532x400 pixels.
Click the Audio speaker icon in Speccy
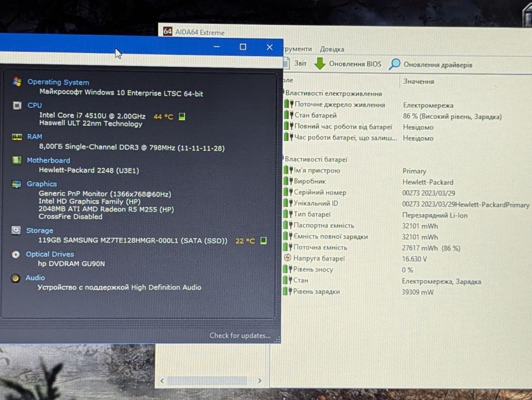click(15, 278)
